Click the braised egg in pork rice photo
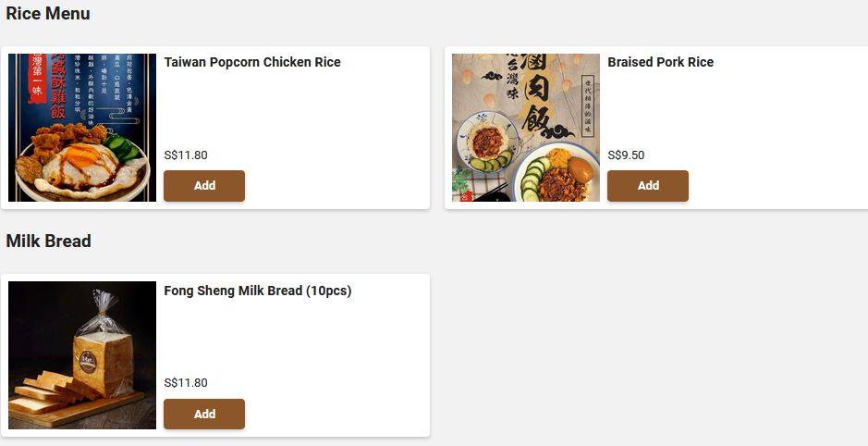The image size is (868, 446). pos(580,169)
